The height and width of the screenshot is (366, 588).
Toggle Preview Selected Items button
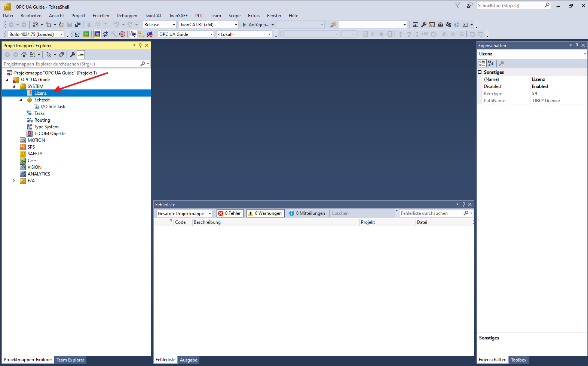click(x=81, y=55)
